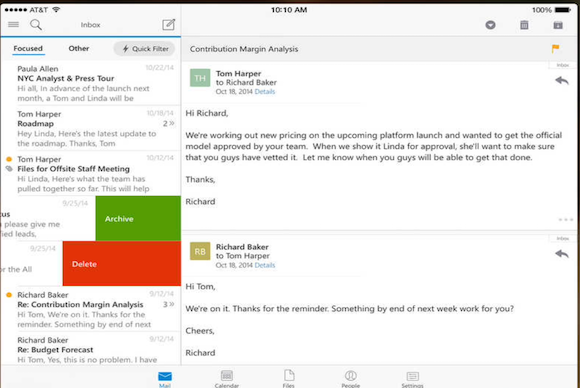Select the Mail tab in bottom bar
The image size is (580, 388).
click(x=165, y=379)
